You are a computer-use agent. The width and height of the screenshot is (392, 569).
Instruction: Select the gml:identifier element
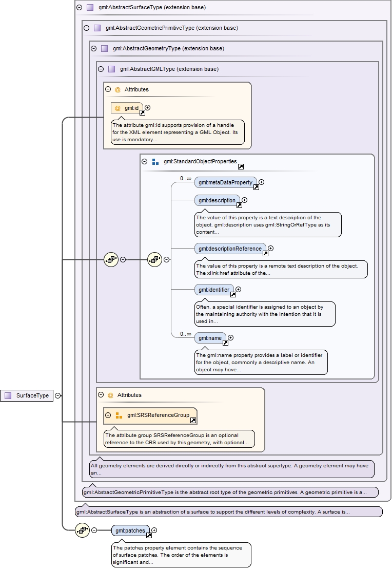tap(213, 290)
